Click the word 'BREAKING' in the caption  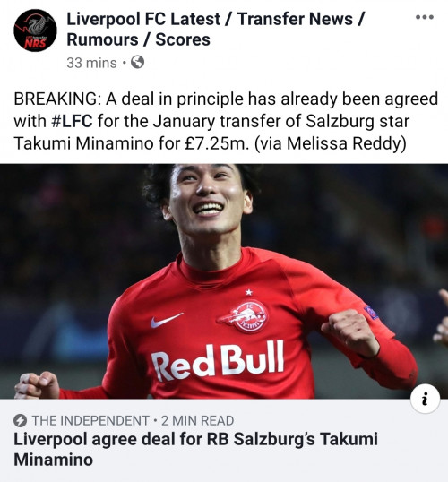coord(55,99)
